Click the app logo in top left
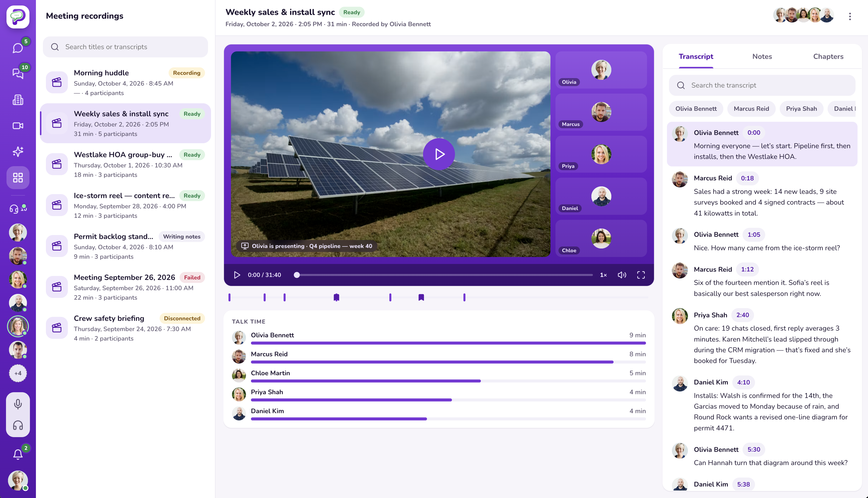This screenshot has width=868, height=498. 18,16
